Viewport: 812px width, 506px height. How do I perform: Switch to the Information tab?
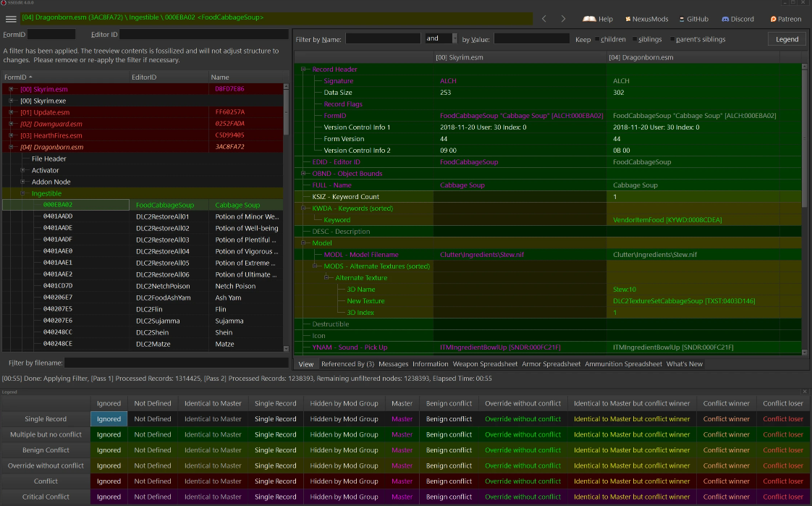(x=431, y=364)
